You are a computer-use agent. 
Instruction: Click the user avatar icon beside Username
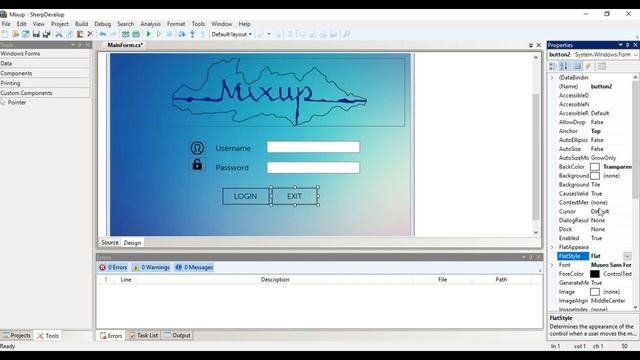[x=197, y=148]
